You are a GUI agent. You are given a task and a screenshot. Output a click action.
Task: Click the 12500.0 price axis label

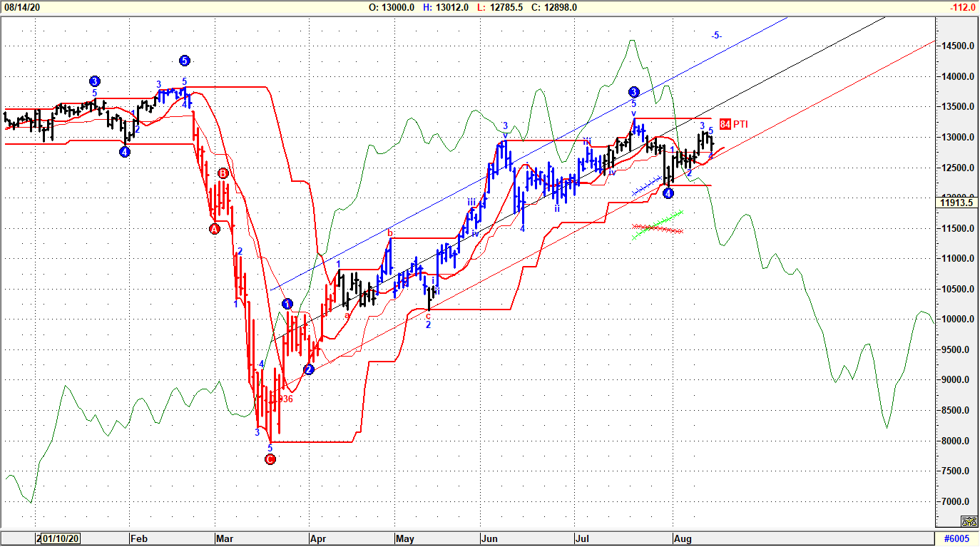[x=959, y=168]
